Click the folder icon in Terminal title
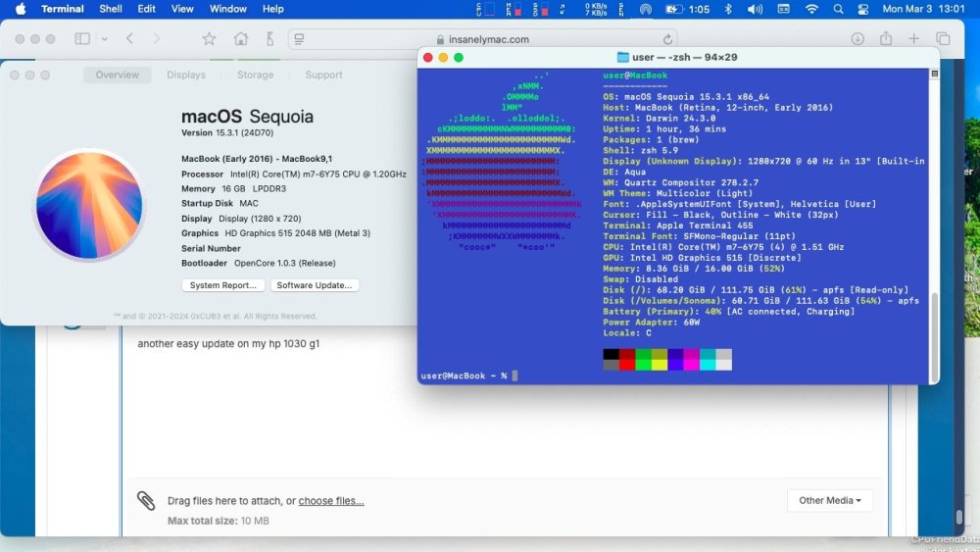Image resolution: width=980 pixels, height=552 pixels. (x=622, y=57)
